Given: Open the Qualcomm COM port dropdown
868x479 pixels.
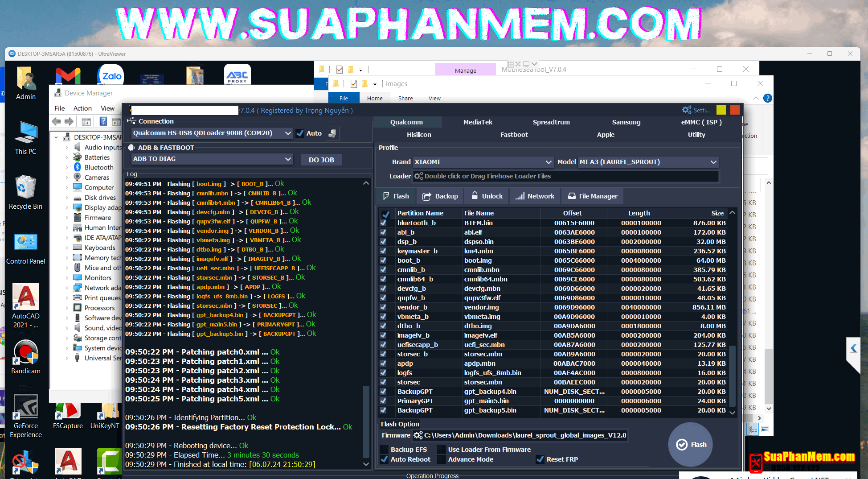Looking at the screenshot, I should 212,133.
